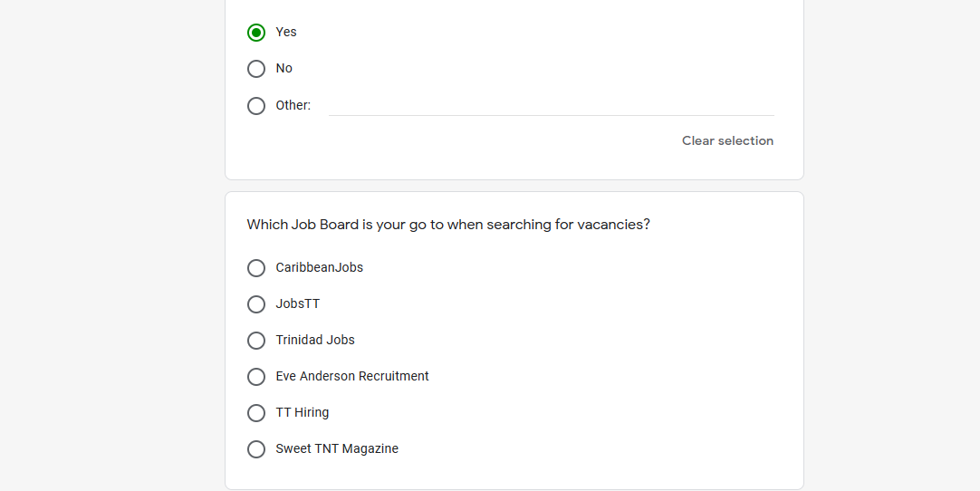Click the Trinidad Jobs label

pos(315,341)
